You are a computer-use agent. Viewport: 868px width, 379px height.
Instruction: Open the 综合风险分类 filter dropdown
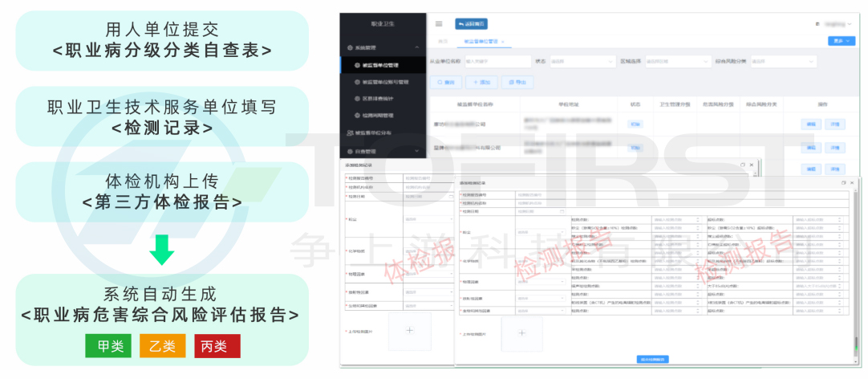point(783,61)
